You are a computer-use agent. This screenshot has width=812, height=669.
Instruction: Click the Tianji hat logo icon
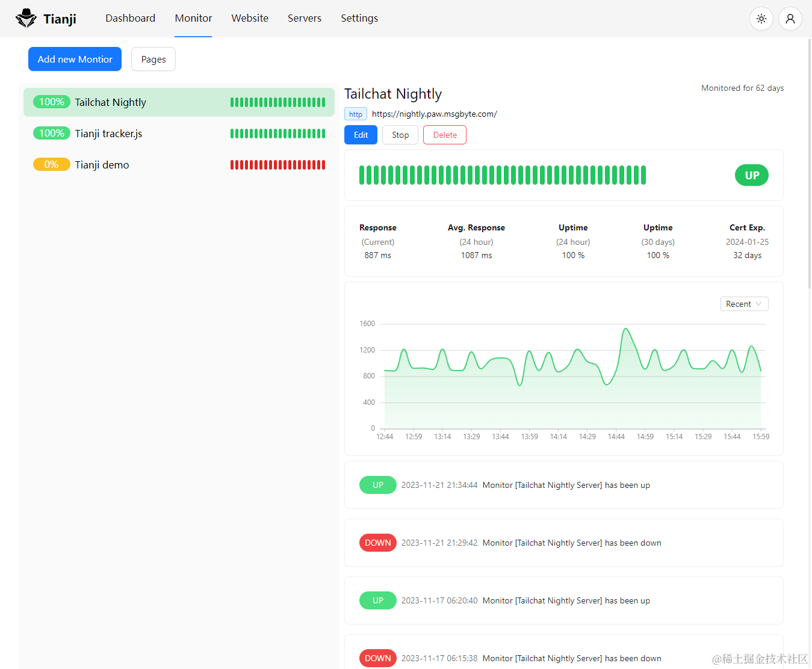(26, 18)
